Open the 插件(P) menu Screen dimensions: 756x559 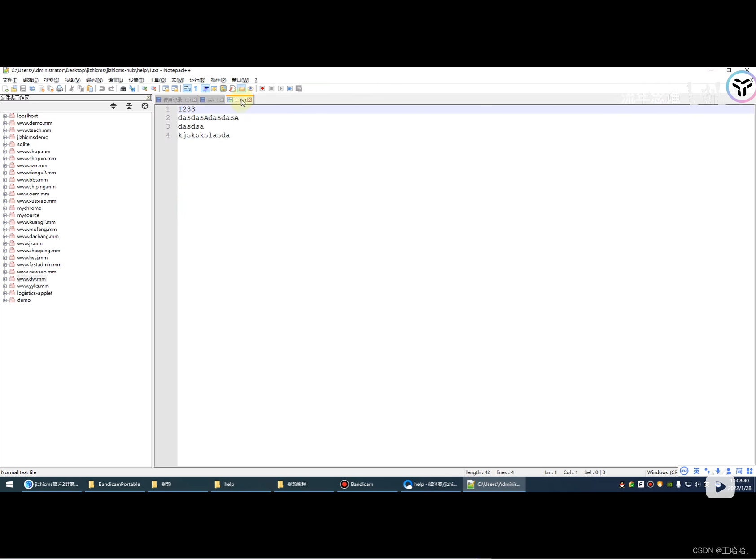coord(218,80)
